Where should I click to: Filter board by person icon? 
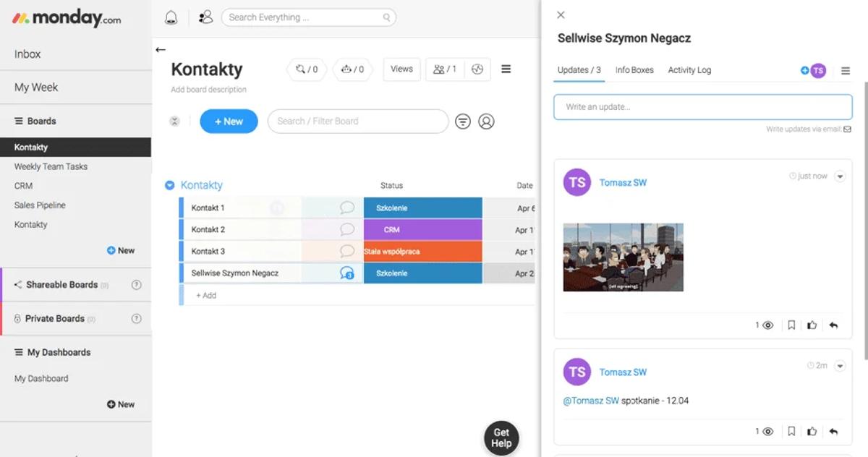pyautogui.click(x=487, y=121)
